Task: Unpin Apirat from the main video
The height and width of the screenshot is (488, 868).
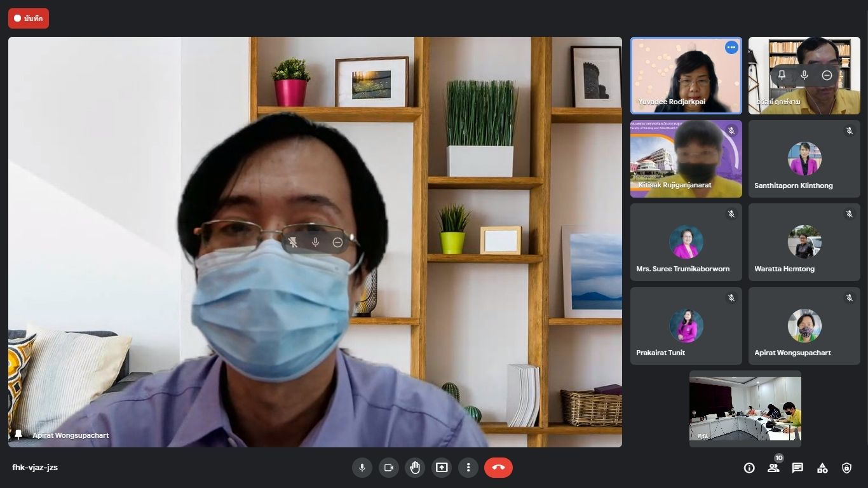Action: (293, 242)
